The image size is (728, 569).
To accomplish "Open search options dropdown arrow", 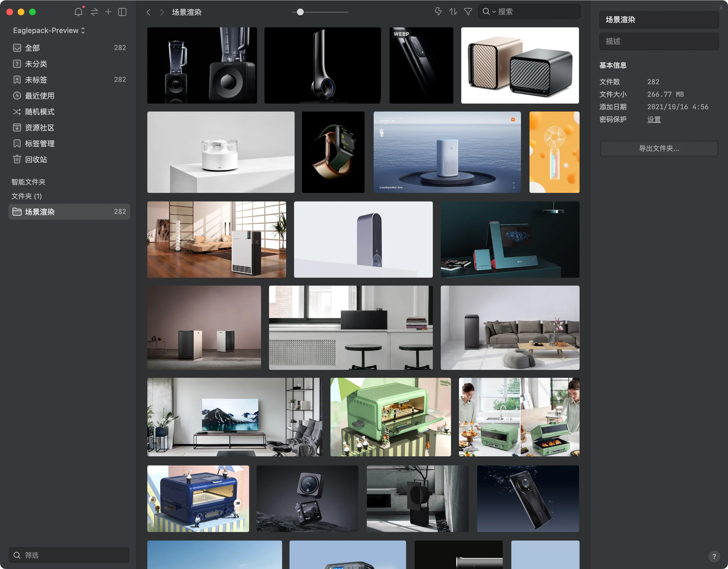I will (494, 12).
